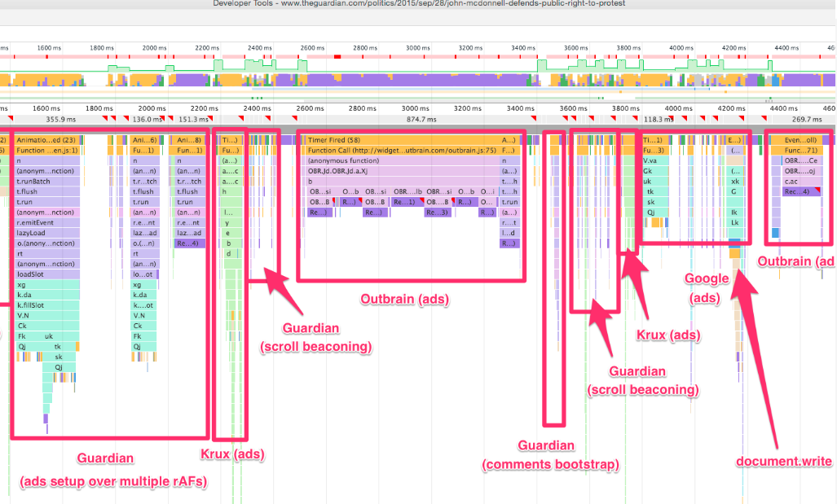This screenshot has width=837, height=504.
Task: Select the 'Function ...en.js:1)' bar
Action: 47,151
